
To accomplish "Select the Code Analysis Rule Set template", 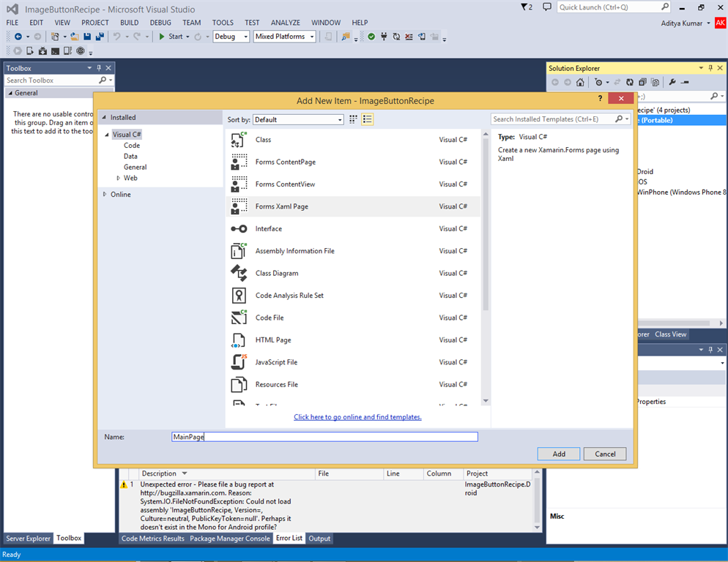I will click(x=353, y=296).
